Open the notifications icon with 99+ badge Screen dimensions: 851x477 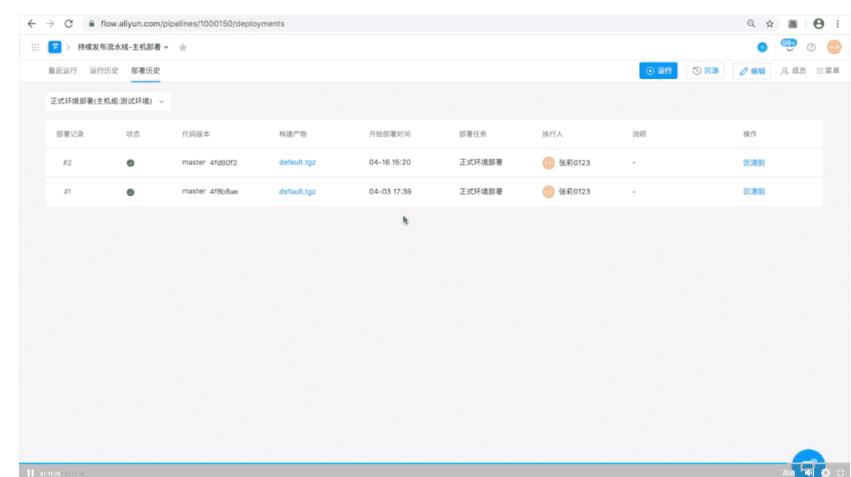tap(788, 46)
